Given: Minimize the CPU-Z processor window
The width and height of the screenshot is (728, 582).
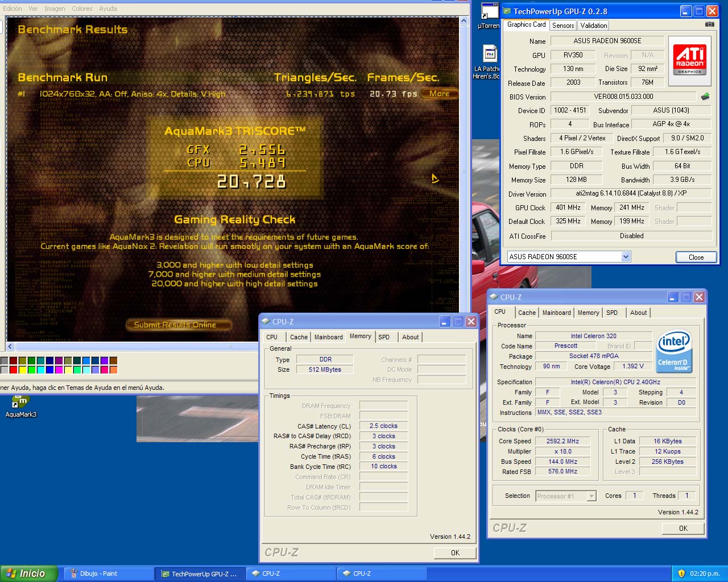Looking at the screenshot, I should point(673,297).
